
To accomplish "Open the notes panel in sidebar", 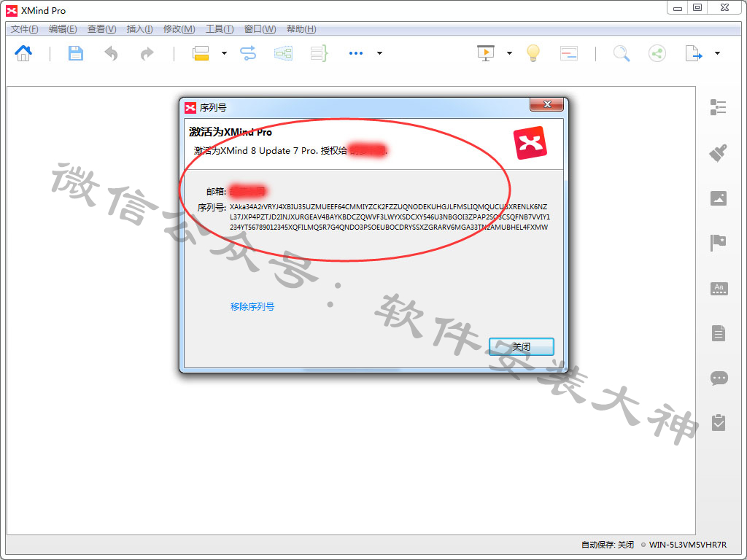I will click(719, 333).
